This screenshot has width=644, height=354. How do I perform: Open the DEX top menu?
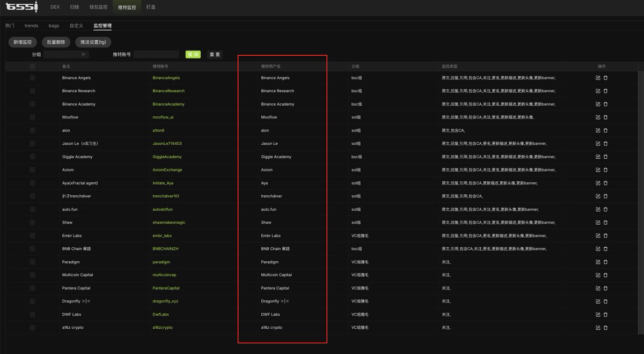tap(55, 7)
